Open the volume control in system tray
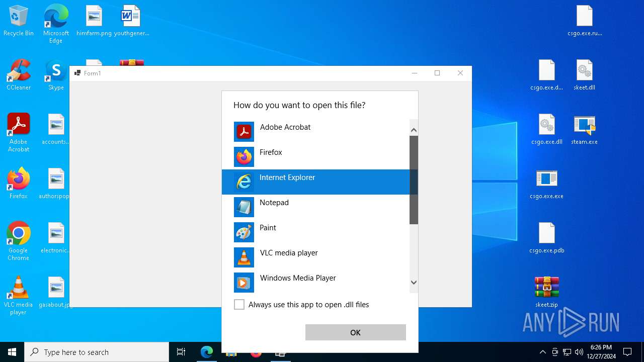This screenshot has width=644, height=362. tap(579, 352)
